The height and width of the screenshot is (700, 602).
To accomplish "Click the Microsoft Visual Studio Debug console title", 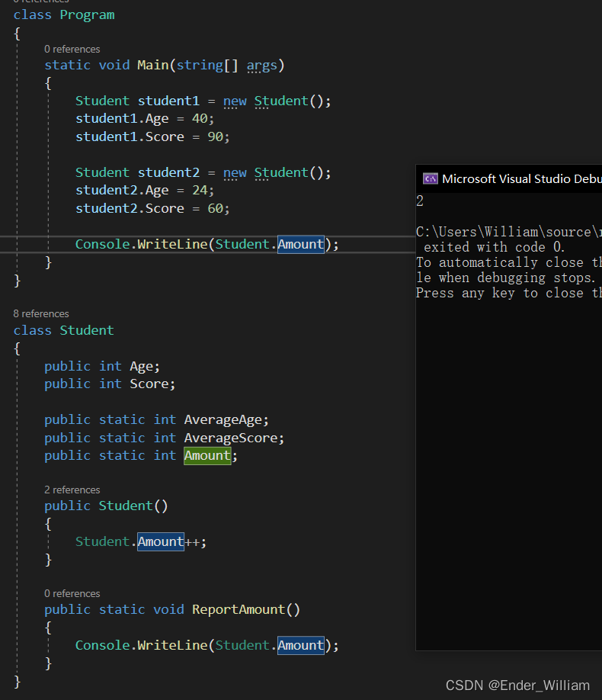I will tap(521, 178).
